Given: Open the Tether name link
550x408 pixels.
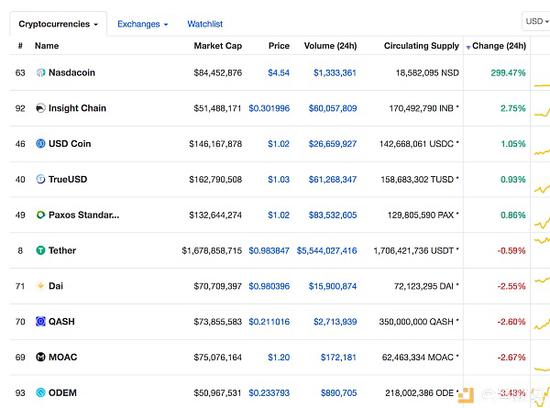Looking at the screenshot, I should [62, 250].
